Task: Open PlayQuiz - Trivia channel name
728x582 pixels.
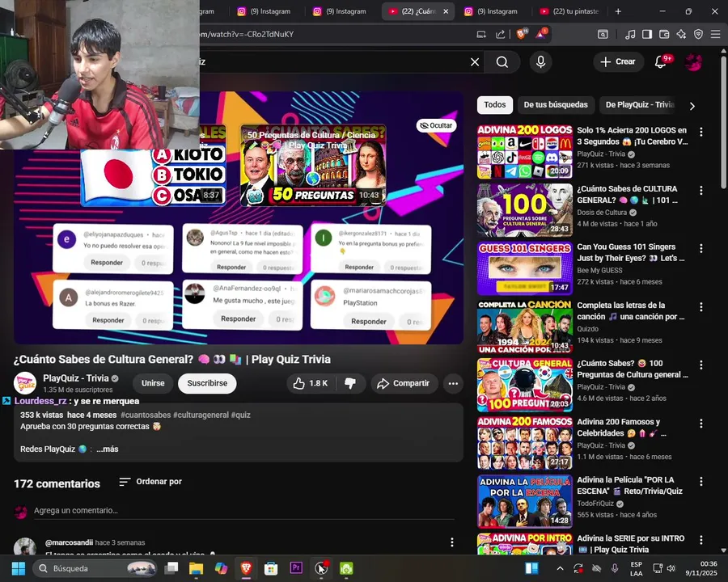Action: click(x=76, y=378)
